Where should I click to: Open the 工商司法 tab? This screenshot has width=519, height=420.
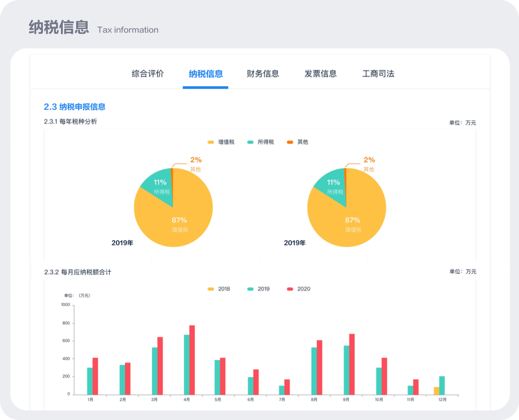pyautogui.click(x=378, y=74)
